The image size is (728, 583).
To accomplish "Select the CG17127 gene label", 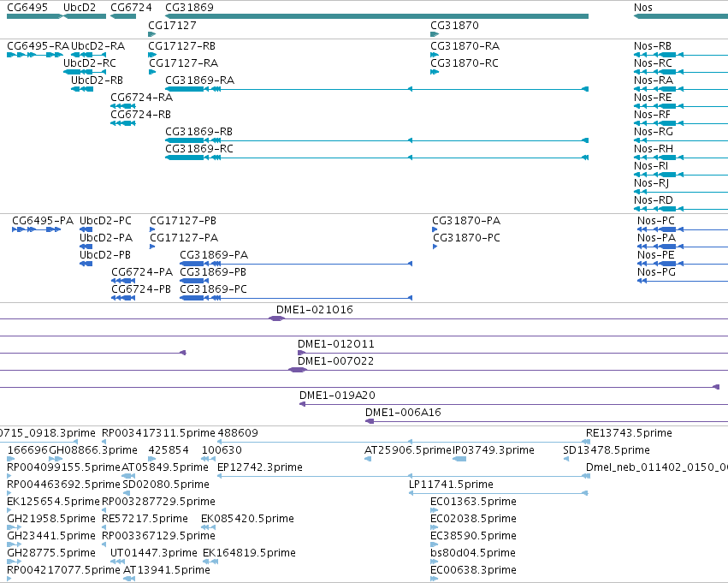I will tap(172, 26).
